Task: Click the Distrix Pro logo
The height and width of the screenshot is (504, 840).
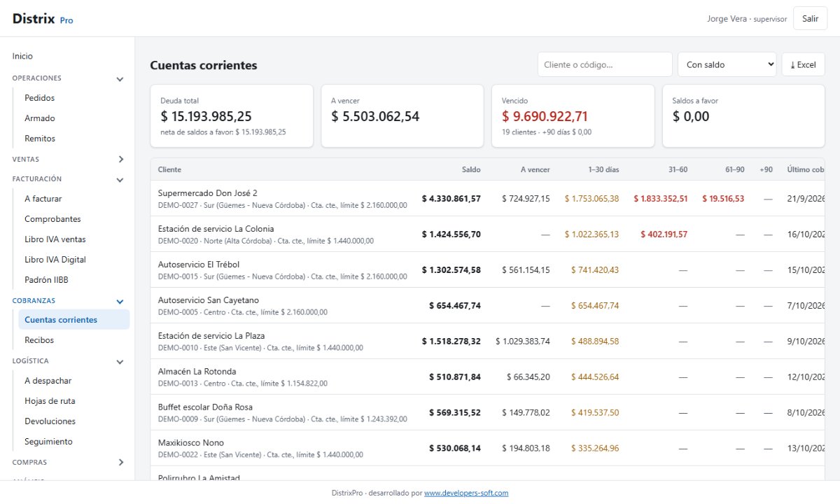Action: pyautogui.click(x=43, y=19)
